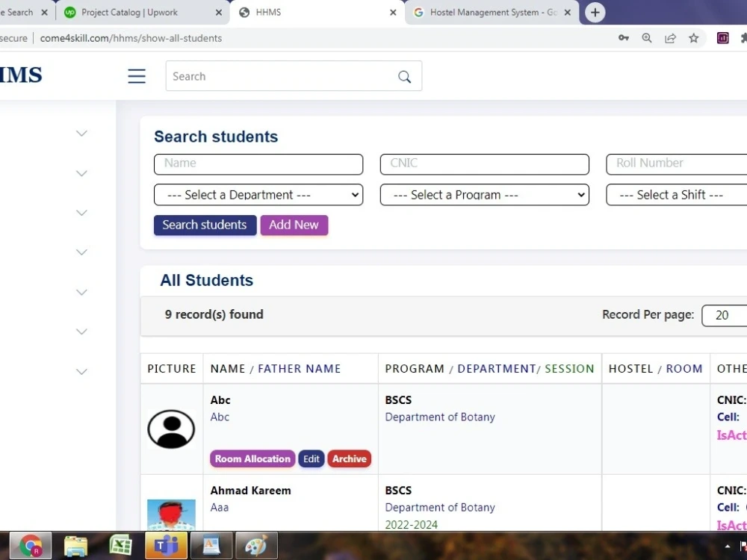This screenshot has width=747, height=560.
Task: Click Abc's default profile picture
Action: tap(171, 429)
